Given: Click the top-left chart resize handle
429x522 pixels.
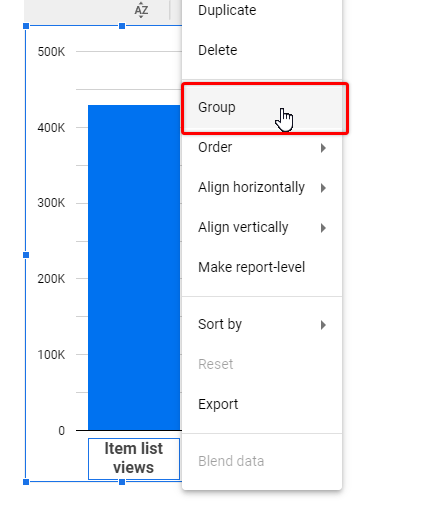Looking at the screenshot, I should (26, 26).
